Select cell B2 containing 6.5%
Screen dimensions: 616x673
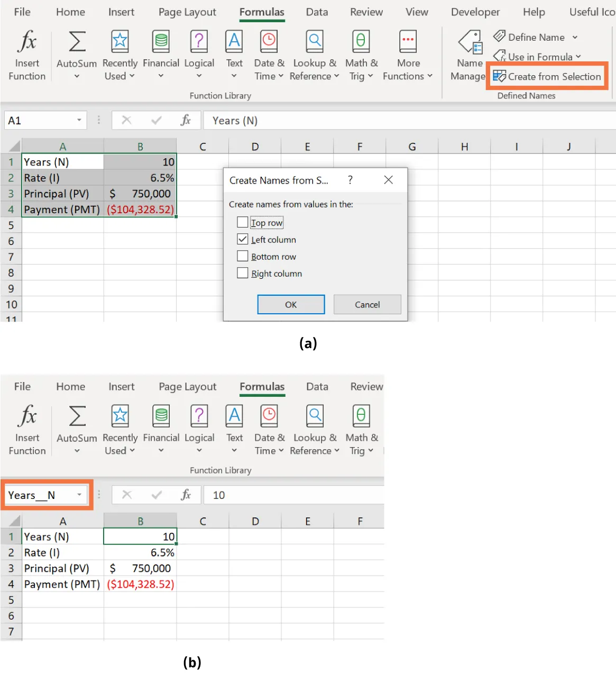click(x=140, y=178)
